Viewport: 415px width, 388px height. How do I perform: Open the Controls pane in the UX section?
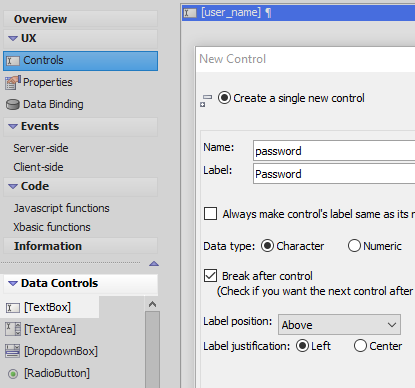pyautogui.click(x=80, y=61)
